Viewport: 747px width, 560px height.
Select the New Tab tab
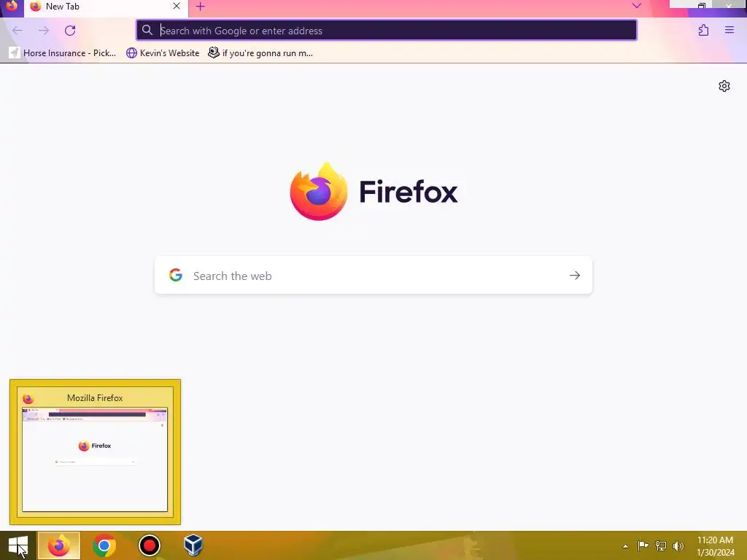(x=106, y=7)
